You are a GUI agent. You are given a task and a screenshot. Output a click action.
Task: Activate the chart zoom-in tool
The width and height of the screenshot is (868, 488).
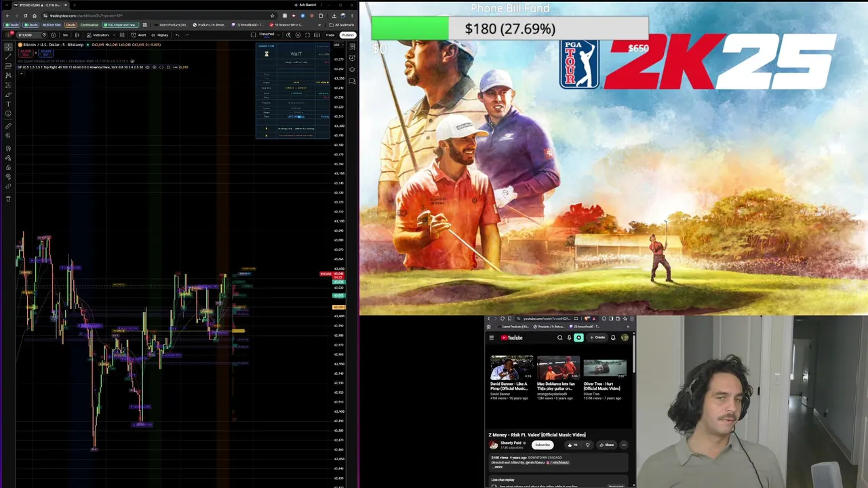point(8,136)
